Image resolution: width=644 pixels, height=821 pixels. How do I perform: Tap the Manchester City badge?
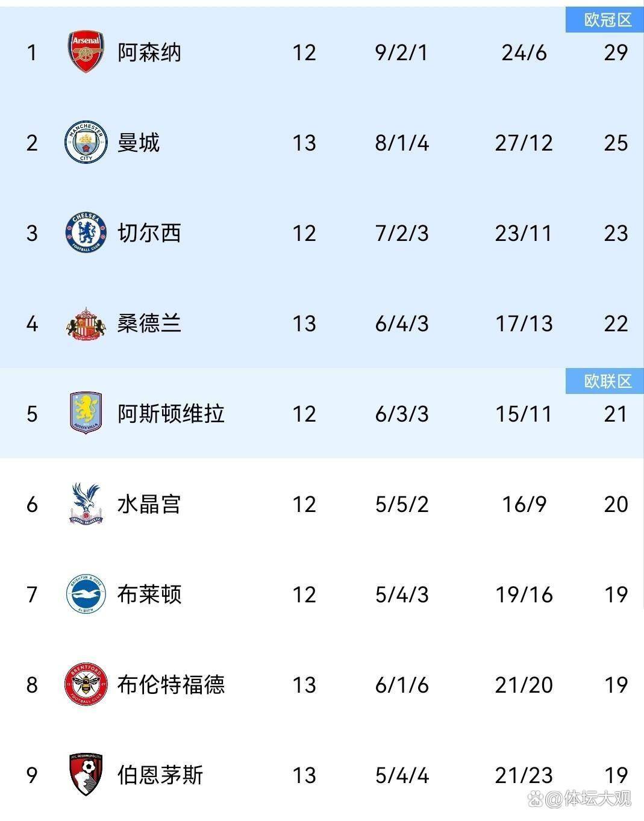pos(86,143)
